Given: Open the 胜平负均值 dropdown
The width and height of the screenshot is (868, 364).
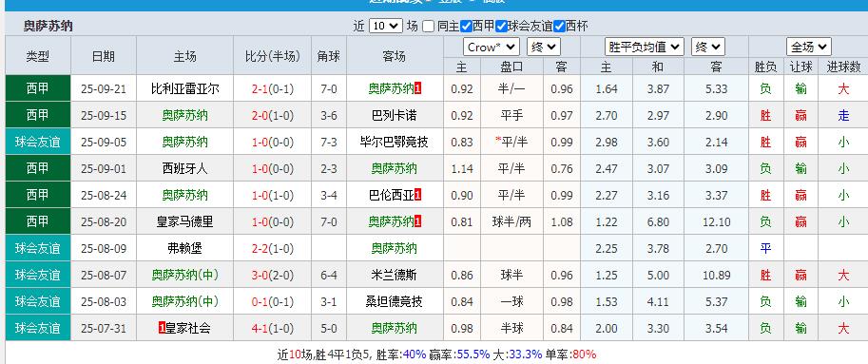Looking at the screenshot, I should point(645,47).
